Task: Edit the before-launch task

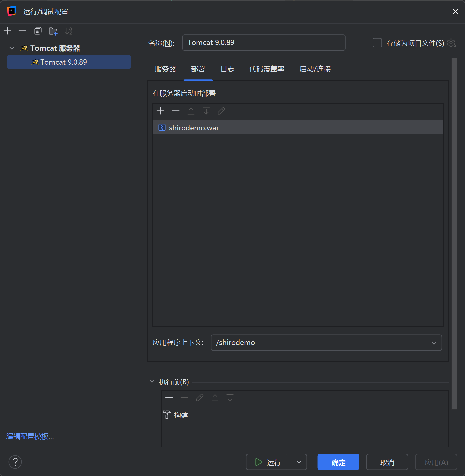Action: pyautogui.click(x=200, y=398)
